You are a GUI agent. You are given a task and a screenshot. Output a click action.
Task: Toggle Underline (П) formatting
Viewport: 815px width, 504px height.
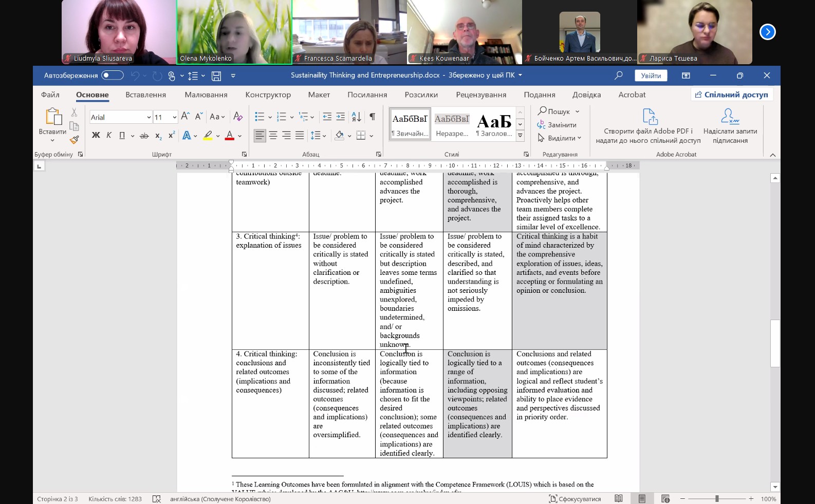(x=122, y=136)
